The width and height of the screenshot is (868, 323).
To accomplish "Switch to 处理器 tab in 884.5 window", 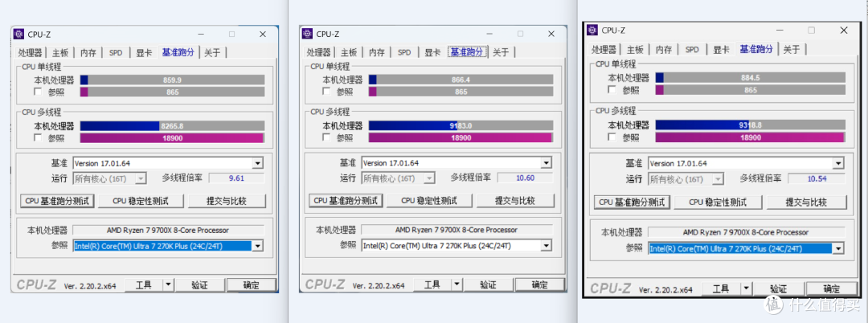I will click(604, 49).
